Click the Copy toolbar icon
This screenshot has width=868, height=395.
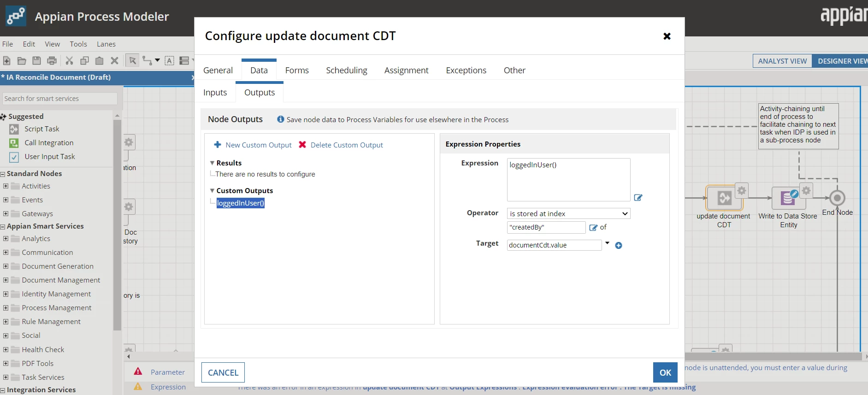[84, 60]
